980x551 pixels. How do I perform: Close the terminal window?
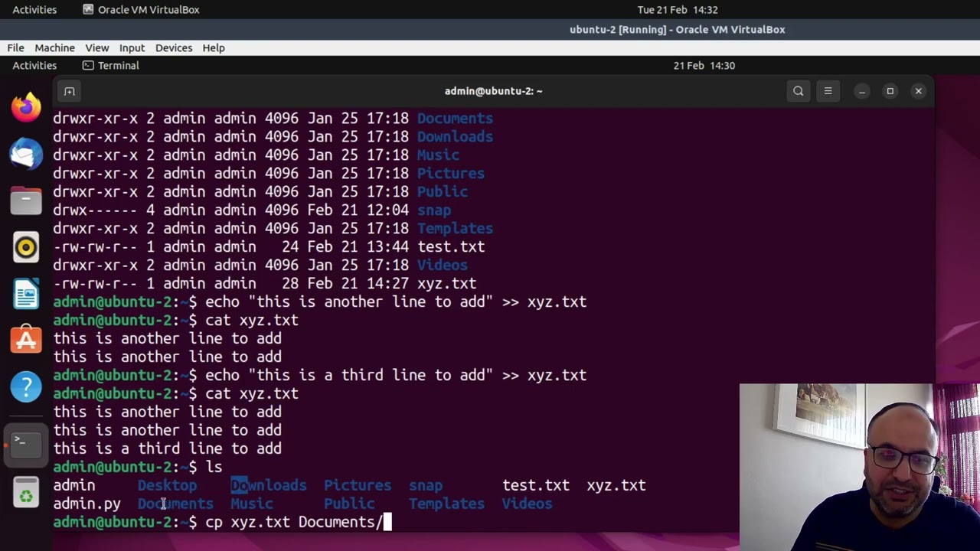coord(918,91)
